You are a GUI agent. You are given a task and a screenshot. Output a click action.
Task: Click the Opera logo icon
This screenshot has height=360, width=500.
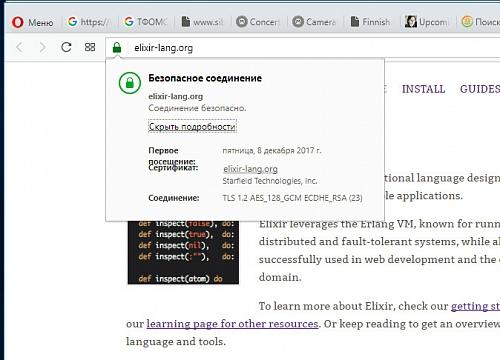tap(18, 22)
